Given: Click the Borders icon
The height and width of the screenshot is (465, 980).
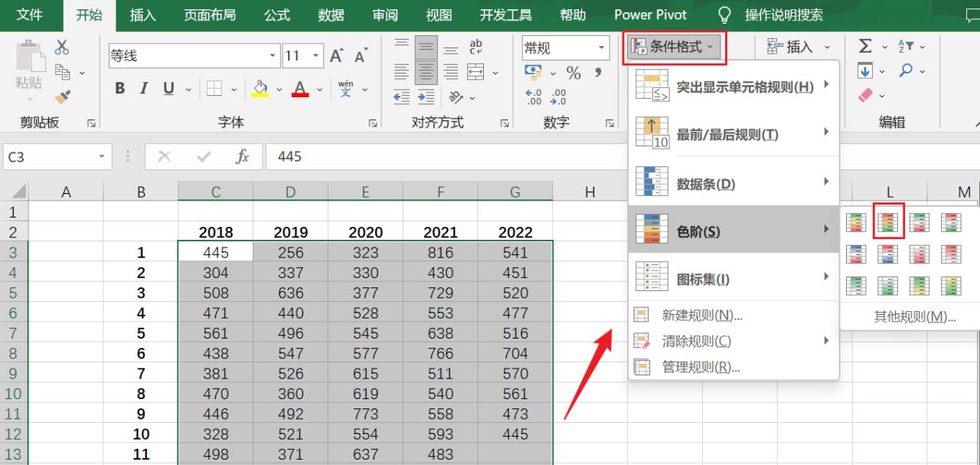Looking at the screenshot, I should click(x=214, y=89).
